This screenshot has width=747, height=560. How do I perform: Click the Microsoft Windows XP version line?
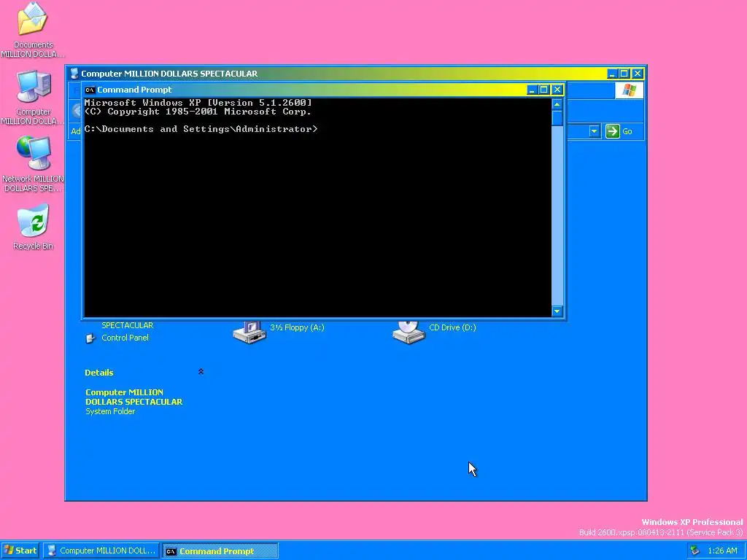click(x=198, y=102)
